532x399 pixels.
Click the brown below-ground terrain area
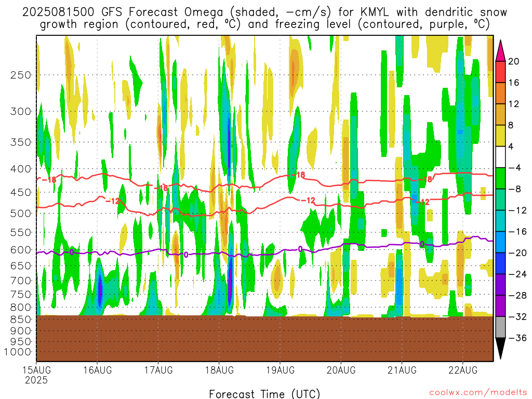[264, 339]
